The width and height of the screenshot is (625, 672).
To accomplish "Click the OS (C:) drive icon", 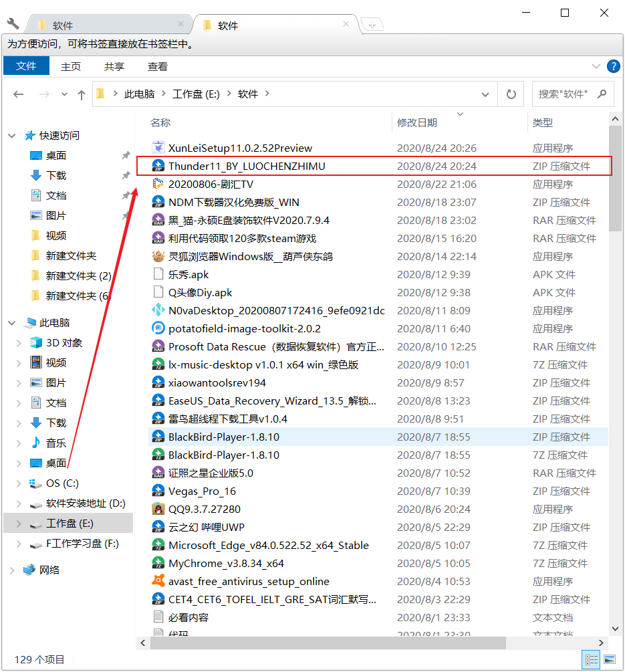I will coord(36,483).
